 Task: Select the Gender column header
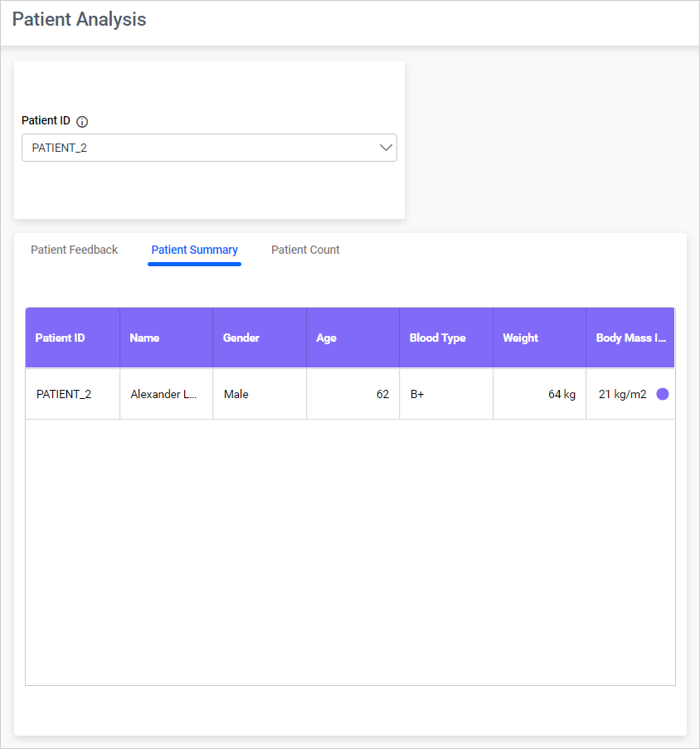241,338
